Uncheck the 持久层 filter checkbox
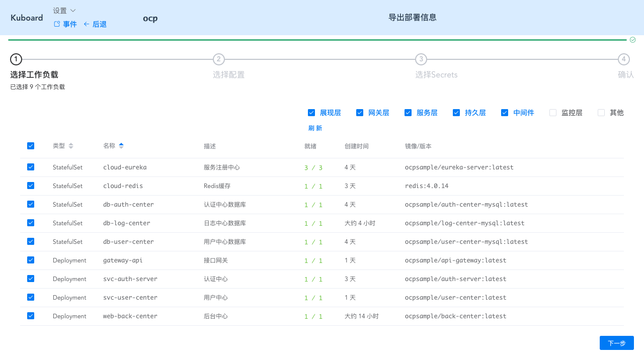 [x=456, y=113]
